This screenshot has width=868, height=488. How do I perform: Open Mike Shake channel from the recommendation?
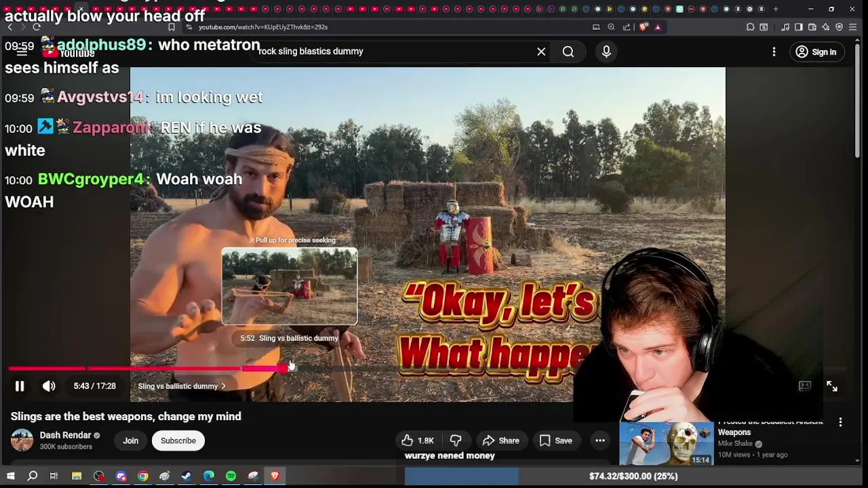point(736,444)
